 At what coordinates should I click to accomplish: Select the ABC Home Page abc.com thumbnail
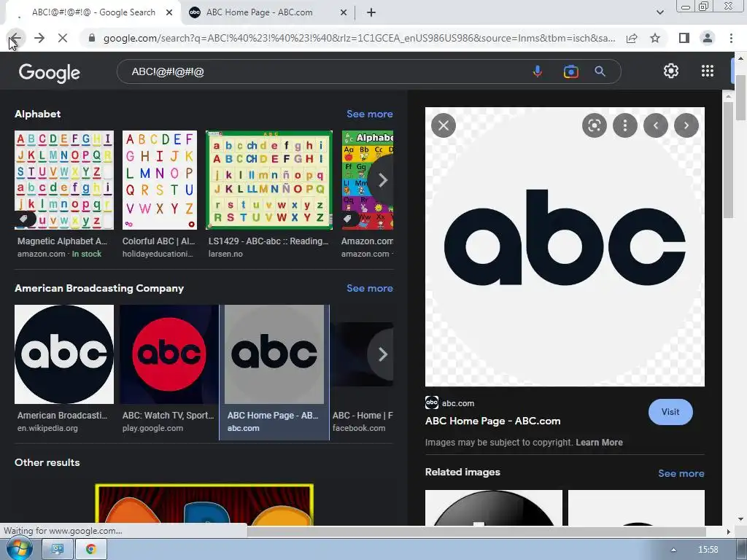pos(274,354)
